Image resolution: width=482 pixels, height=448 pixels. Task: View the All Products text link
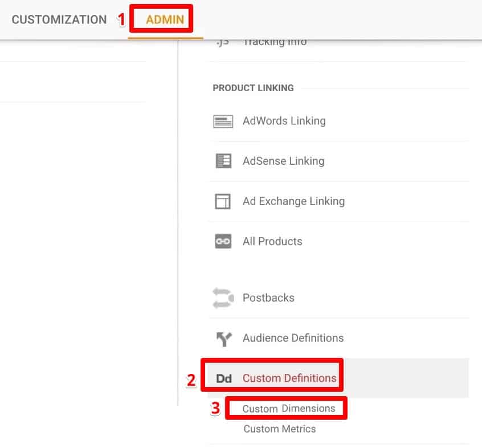click(x=272, y=242)
